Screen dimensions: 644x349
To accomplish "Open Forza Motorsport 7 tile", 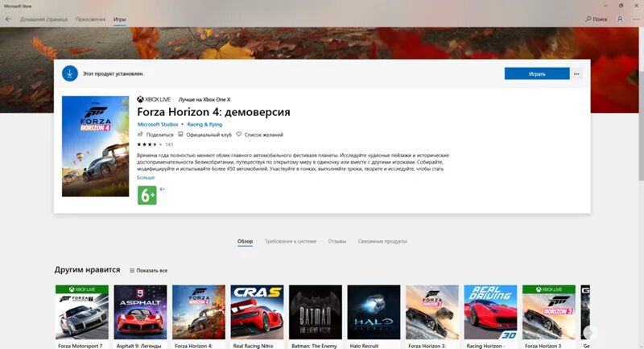I will [82, 316].
